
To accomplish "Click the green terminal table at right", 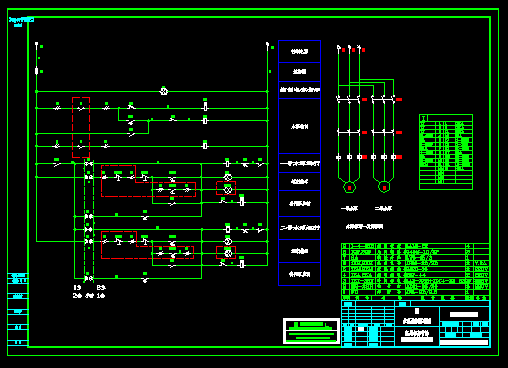I will click(446, 152).
